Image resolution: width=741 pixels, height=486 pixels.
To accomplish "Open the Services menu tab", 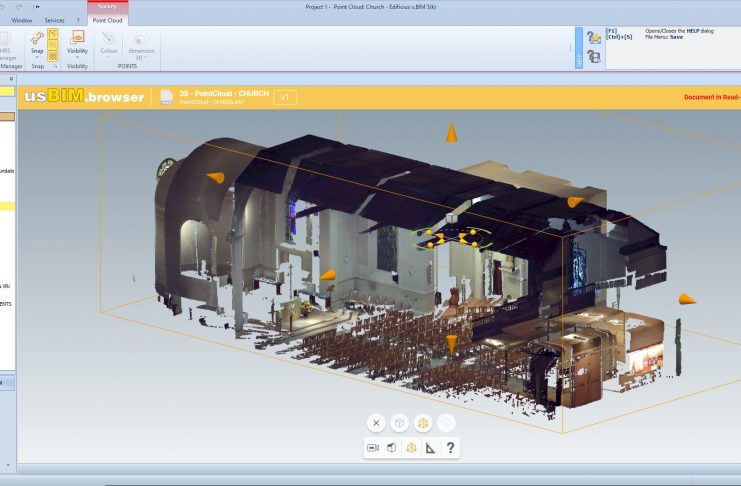I will click(x=54, y=20).
